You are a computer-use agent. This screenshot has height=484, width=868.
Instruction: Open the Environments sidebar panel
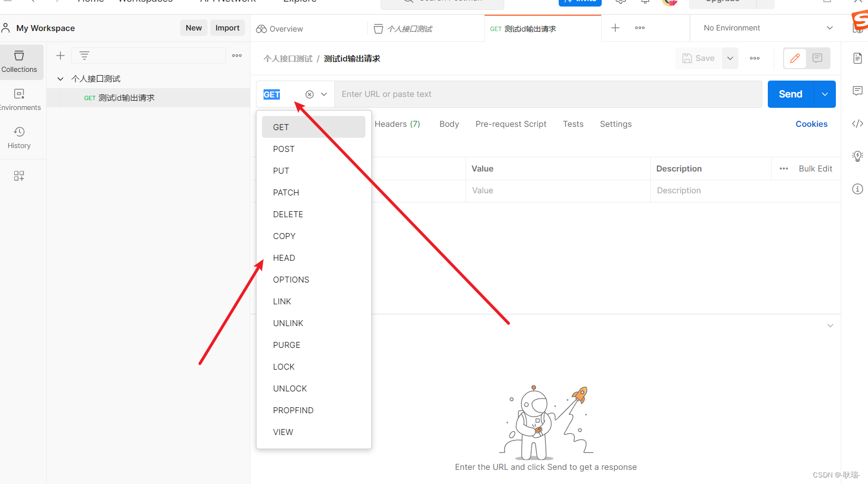coord(19,100)
